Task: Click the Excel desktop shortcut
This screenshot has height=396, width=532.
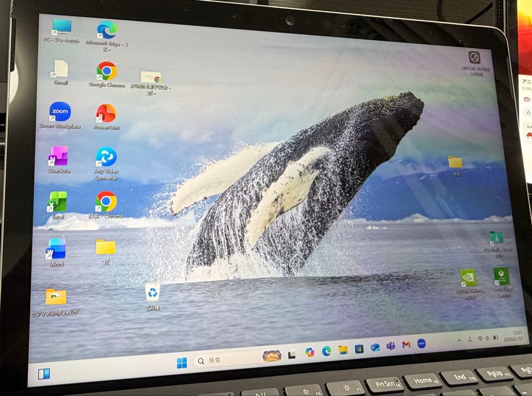Action: [x=57, y=202]
